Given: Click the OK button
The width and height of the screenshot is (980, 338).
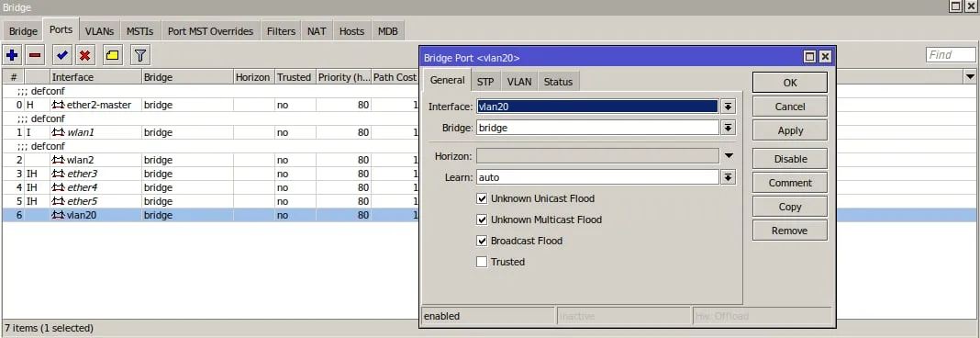Looking at the screenshot, I should pos(790,83).
